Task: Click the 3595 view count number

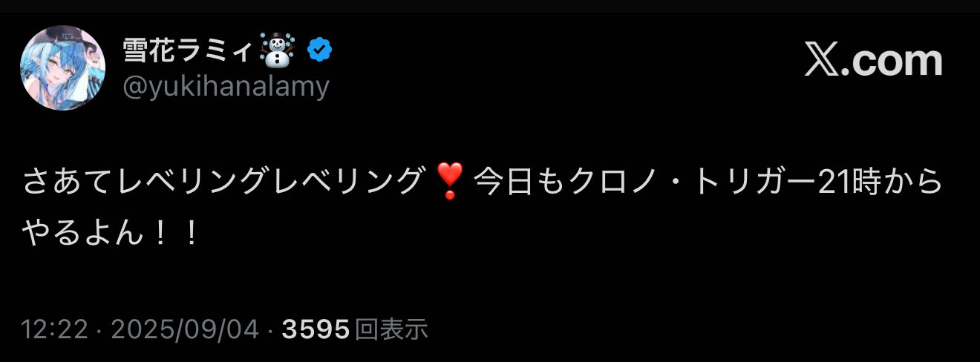Action: (x=316, y=329)
